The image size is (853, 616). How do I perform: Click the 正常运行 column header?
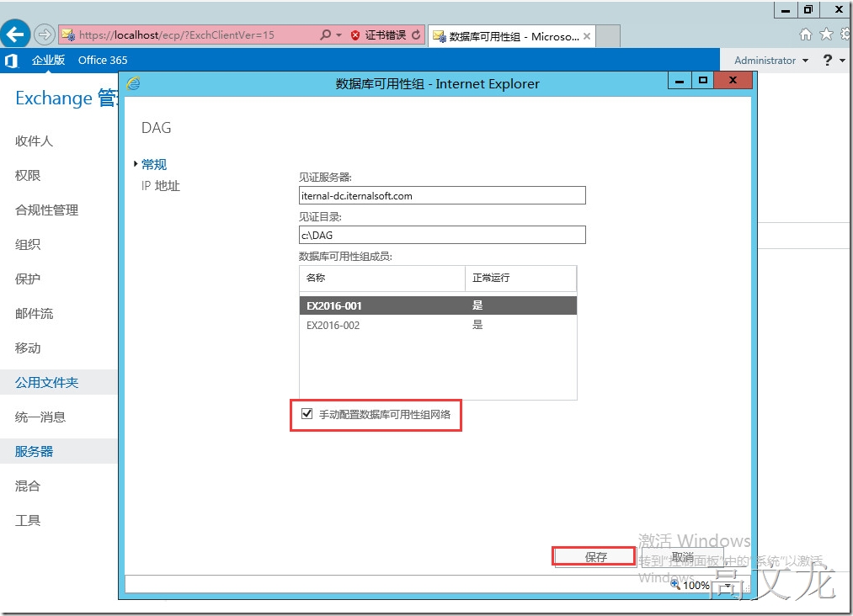tap(520, 278)
